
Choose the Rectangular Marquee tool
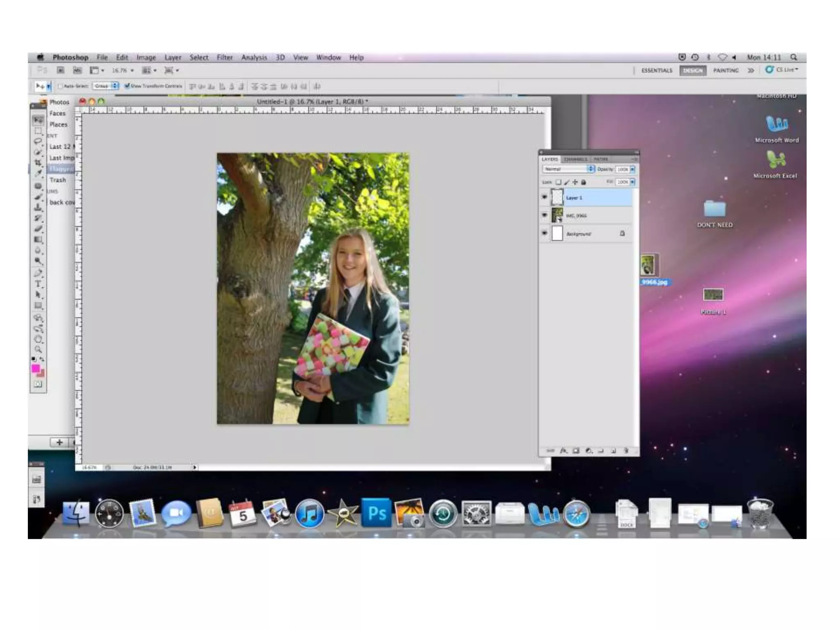pyautogui.click(x=38, y=131)
